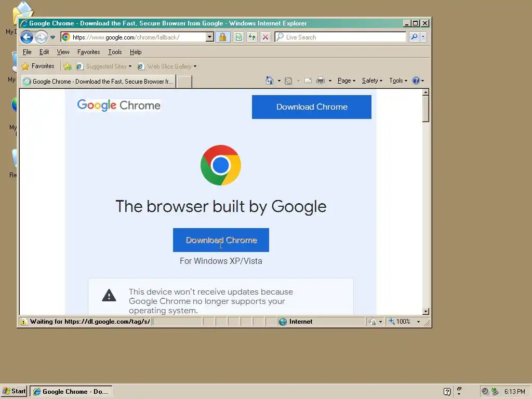Expand the Home button dropdown arrow

tap(279, 81)
